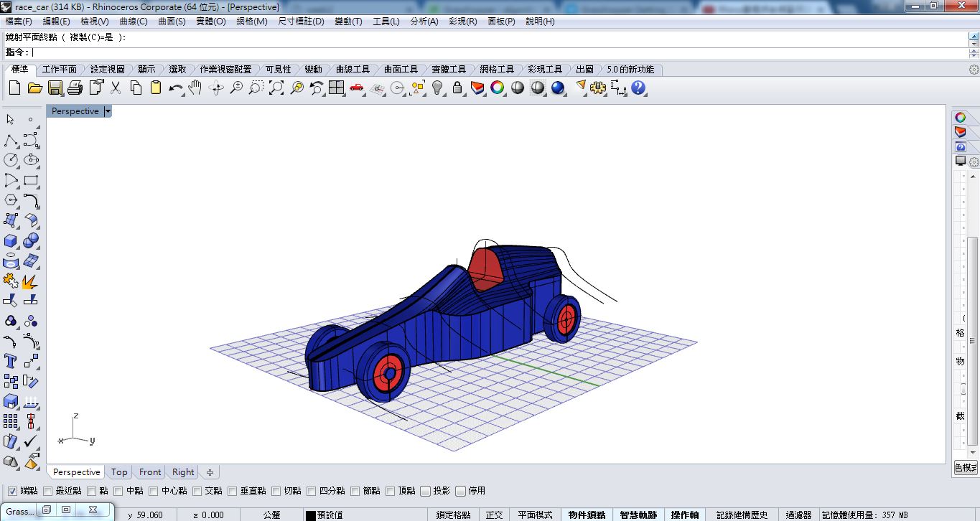This screenshot has height=521, width=980.
Task: Toggle 正交 mode in the status bar
Action: (x=494, y=515)
